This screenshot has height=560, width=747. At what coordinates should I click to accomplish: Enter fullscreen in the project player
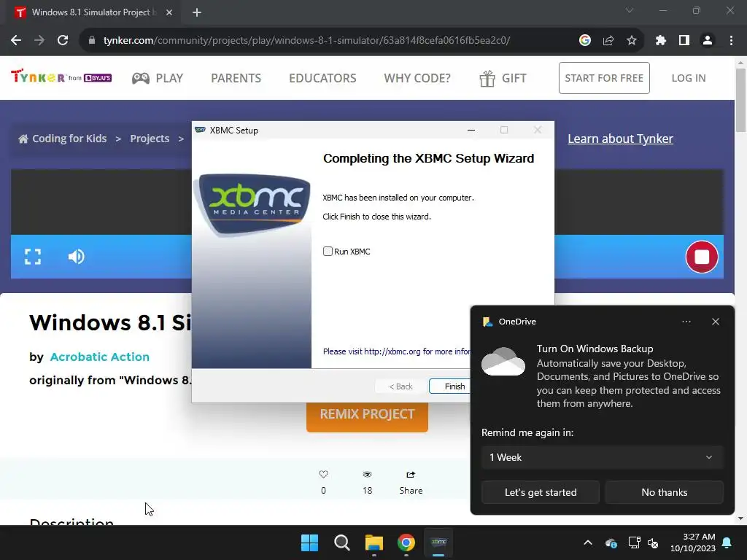coord(32,257)
